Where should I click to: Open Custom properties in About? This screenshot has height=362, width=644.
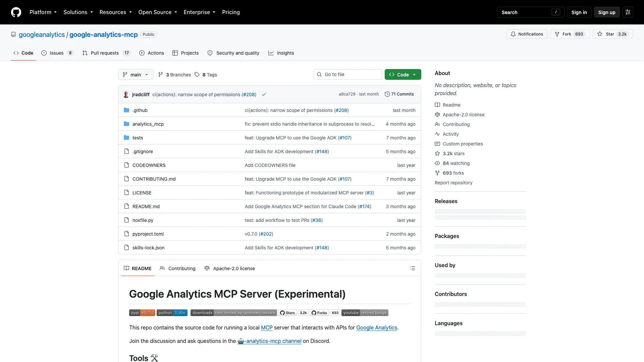coord(459,144)
